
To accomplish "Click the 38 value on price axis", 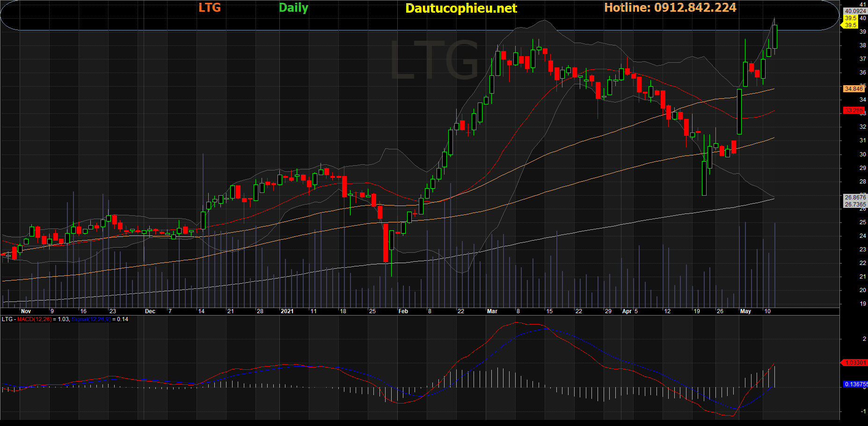I will (x=862, y=45).
